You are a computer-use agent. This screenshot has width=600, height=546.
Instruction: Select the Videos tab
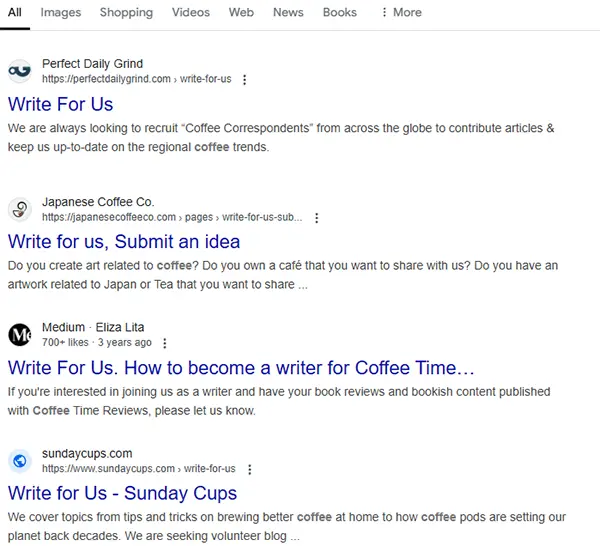(191, 13)
